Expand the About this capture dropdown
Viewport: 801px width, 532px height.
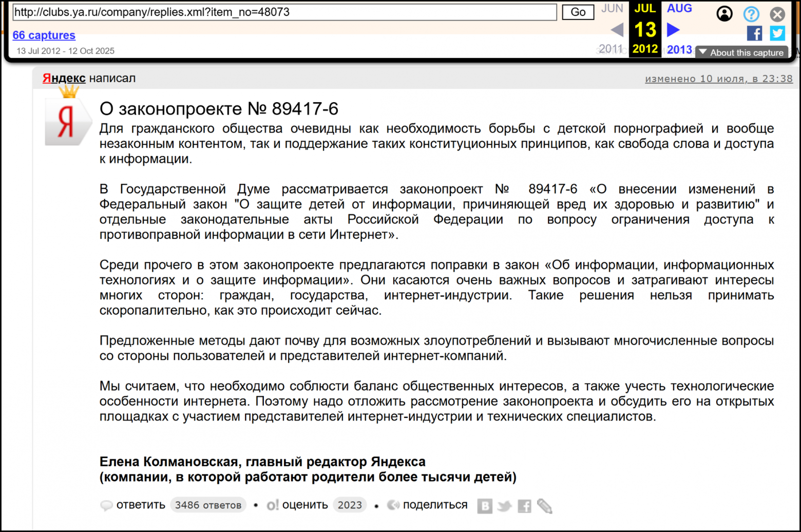(741, 52)
